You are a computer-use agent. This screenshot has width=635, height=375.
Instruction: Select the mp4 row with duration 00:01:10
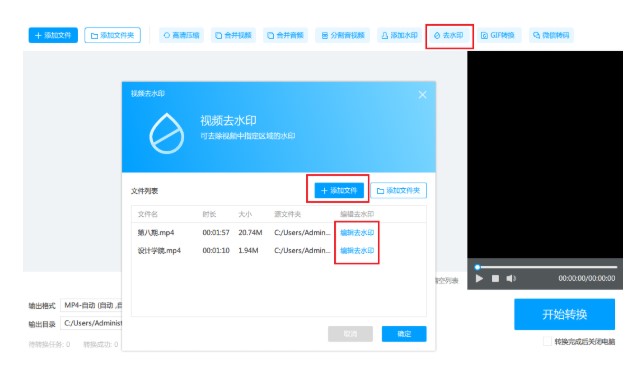[x=279, y=251]
